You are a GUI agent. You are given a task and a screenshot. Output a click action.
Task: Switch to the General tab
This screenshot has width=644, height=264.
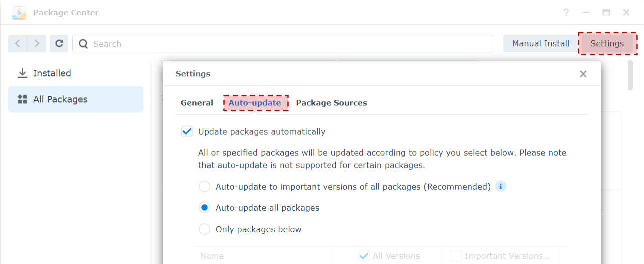197,103
